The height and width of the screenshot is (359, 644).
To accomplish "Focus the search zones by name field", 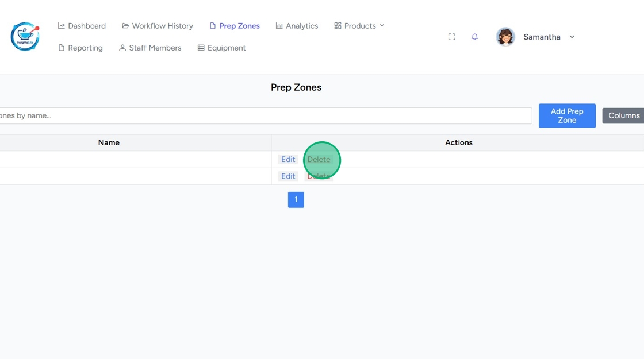I will coord(266,115).
